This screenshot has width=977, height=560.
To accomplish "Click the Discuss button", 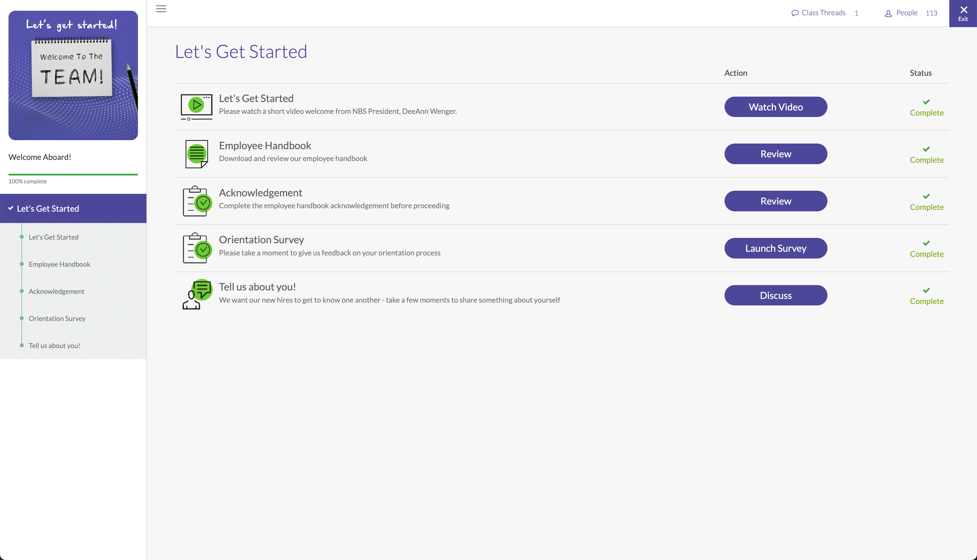I will coord(775,295).
